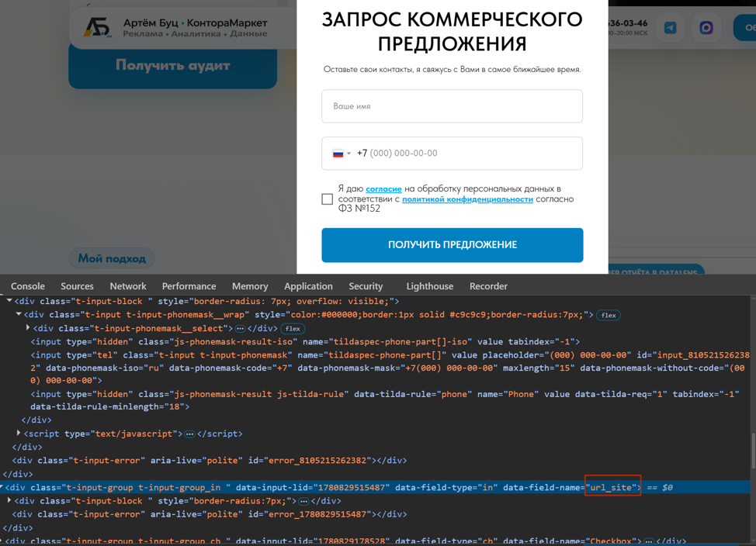Collapse the t-input-phonemask__wrap div node
Image resolution: width=756 pixels, height=546 pixels.
click(x=19, y=314)
